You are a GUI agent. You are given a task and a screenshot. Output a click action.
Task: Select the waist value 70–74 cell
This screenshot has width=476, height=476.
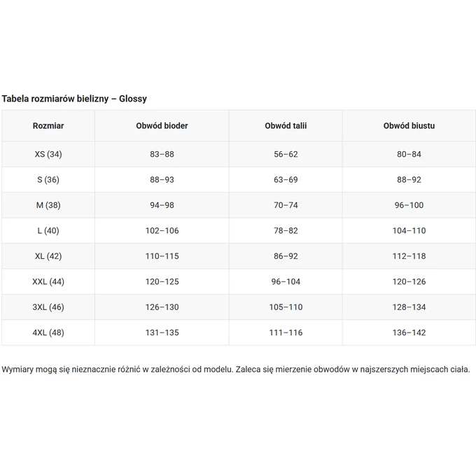286,205
